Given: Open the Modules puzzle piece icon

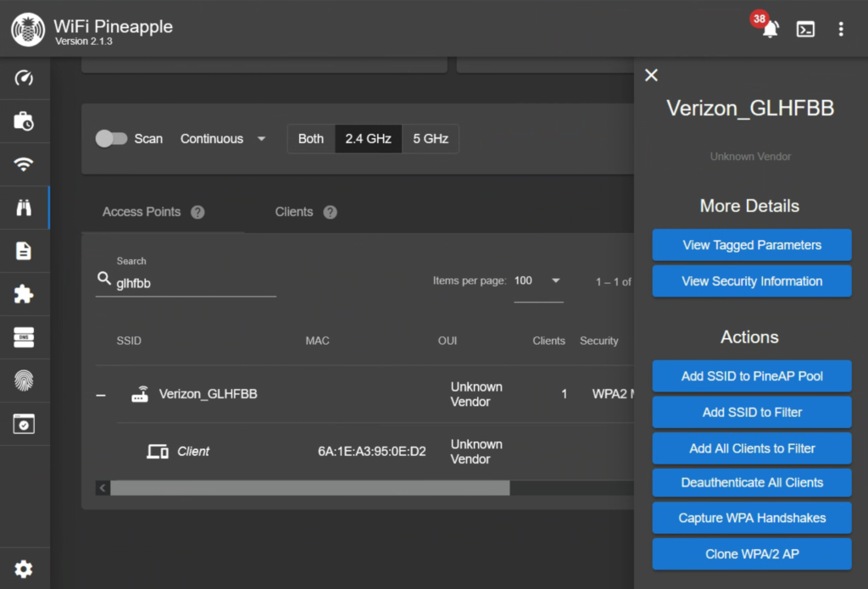Looking at the screenshot, I should pyautogui.click(x=24, y=294).
